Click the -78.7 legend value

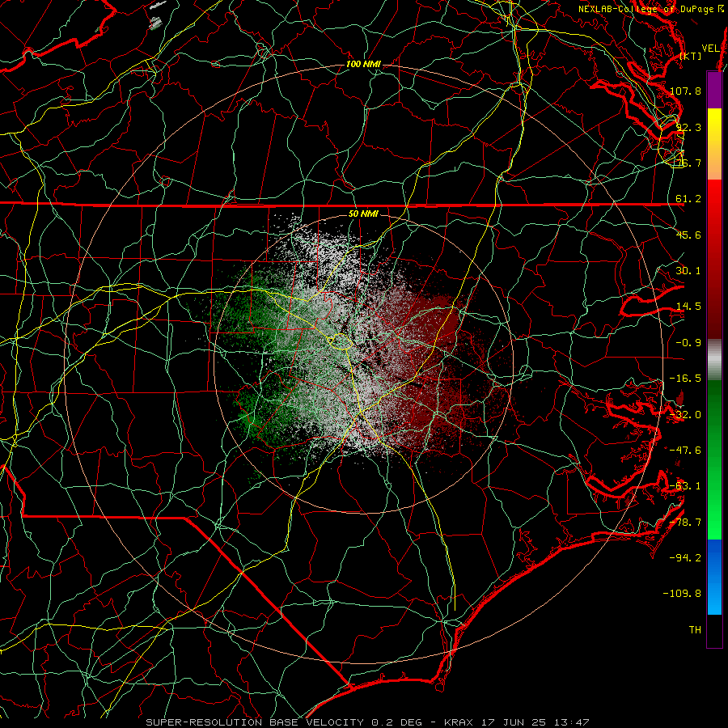[685, 523]
